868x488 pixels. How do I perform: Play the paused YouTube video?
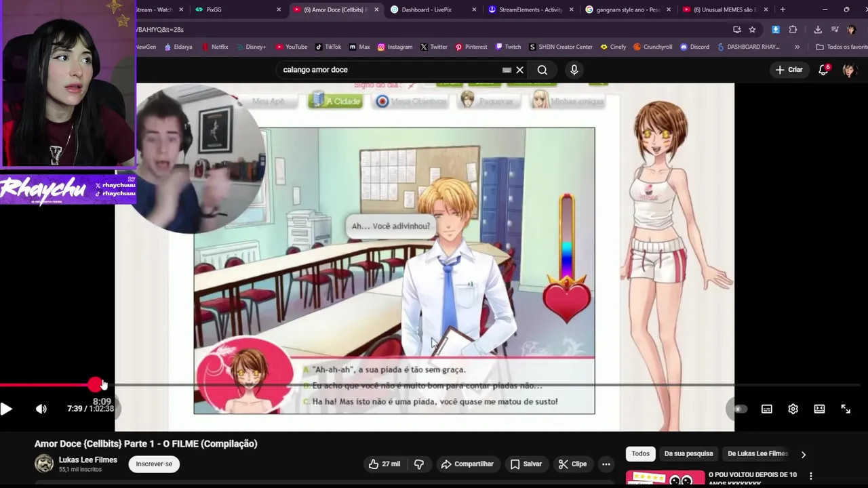[x=6, y=409]
